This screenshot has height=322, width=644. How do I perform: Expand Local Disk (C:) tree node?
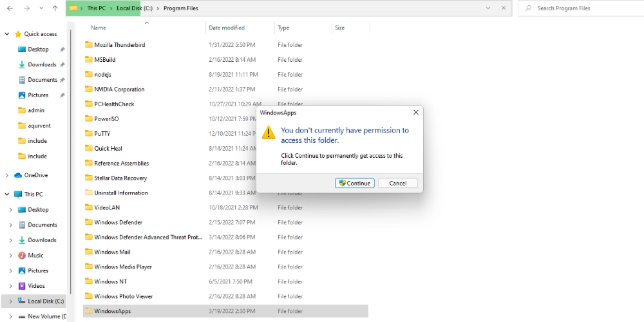pyautogui.click(x=11, y=301)
